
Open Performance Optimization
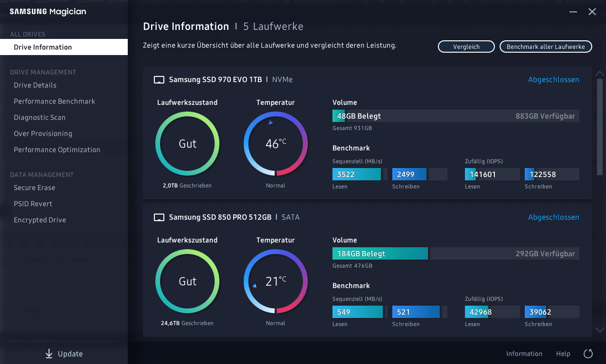coord(57,149)
